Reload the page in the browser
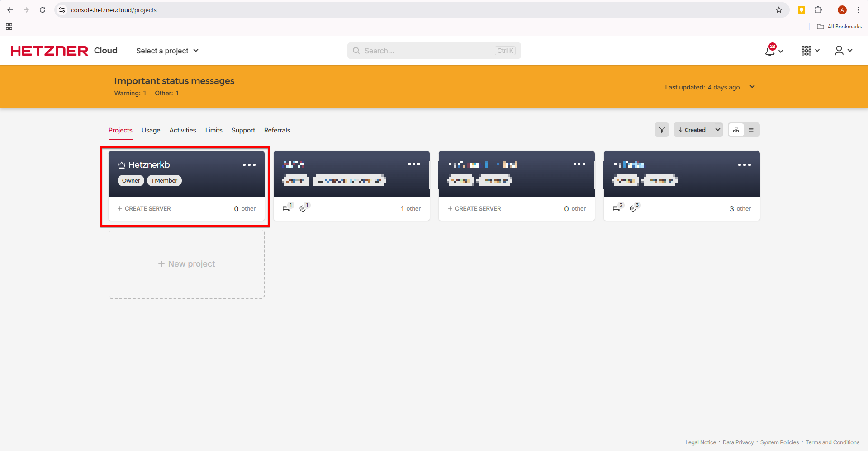The width and height of the screenshot is (868, 451). coord(43,10)
